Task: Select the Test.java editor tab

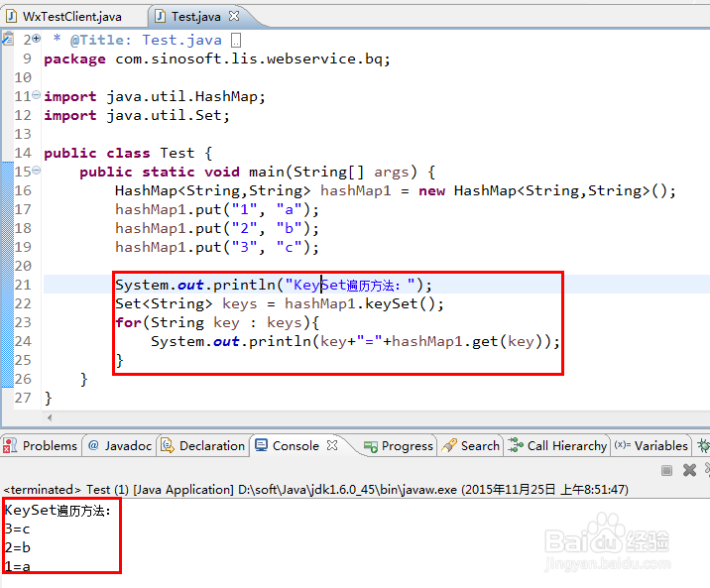Action: coord(196,17)
